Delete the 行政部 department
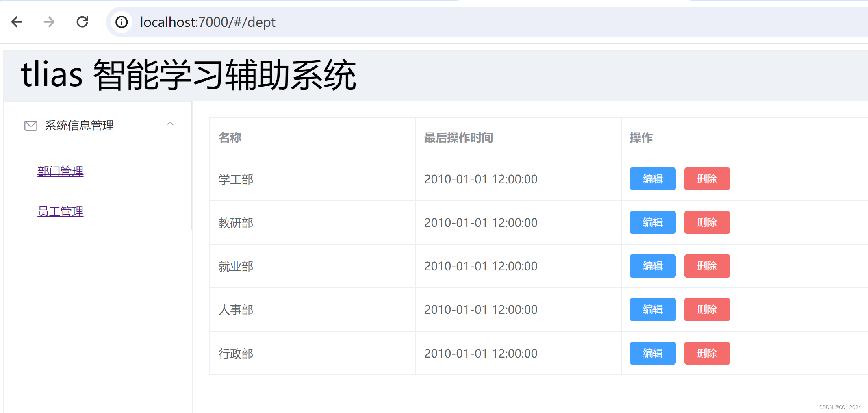Viewport: 868px width, 413px height. [x=707, y=353]
